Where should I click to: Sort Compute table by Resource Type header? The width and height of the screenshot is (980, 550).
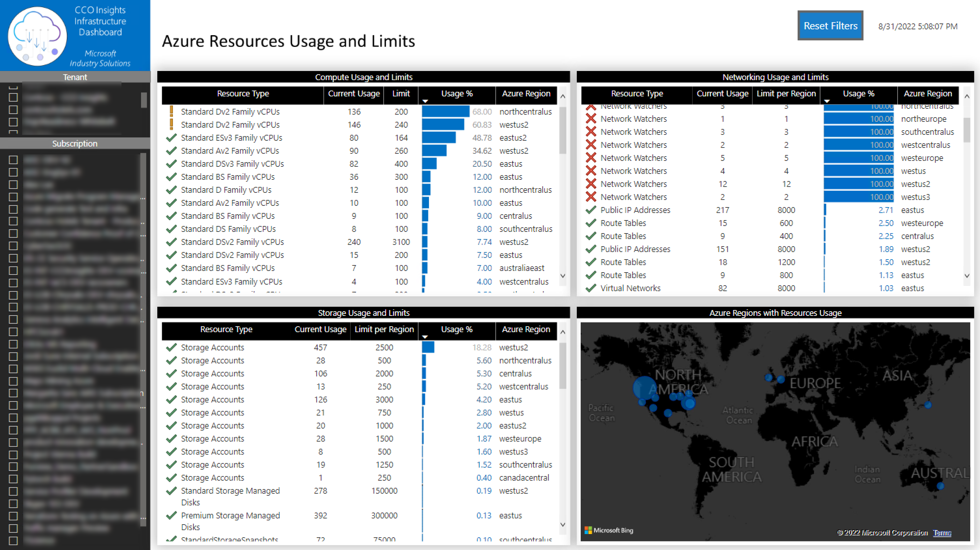click(243, 93)
